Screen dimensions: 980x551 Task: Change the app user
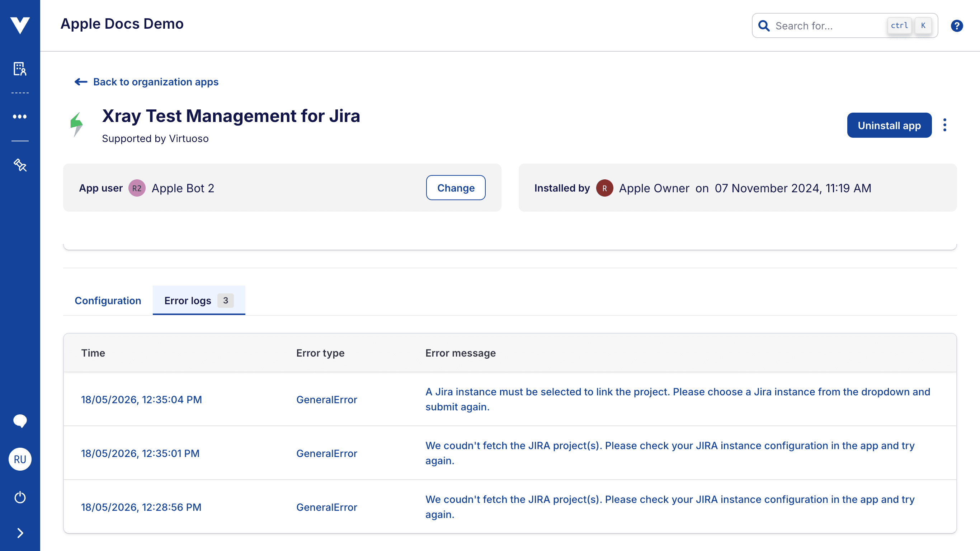[456, 188]
